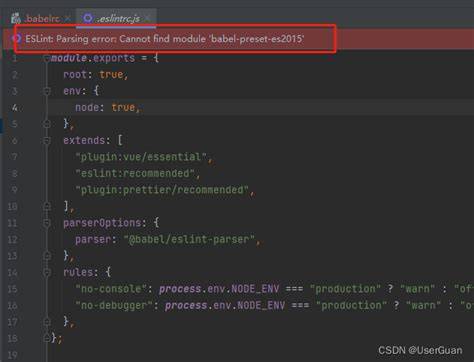
Task: Click 'true' value after root
Action: tap(111, 74)
